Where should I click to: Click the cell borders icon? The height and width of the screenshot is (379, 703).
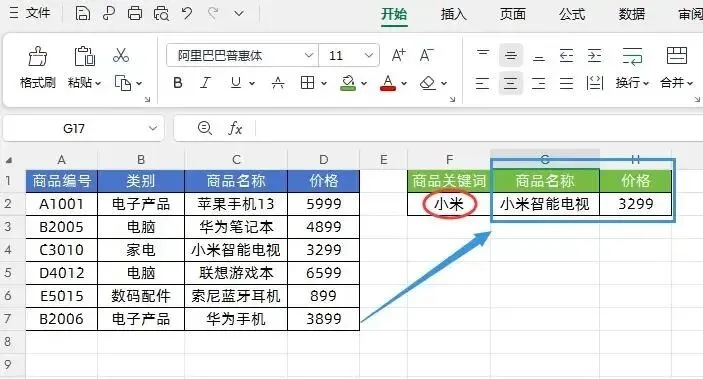tap(308, 83)
